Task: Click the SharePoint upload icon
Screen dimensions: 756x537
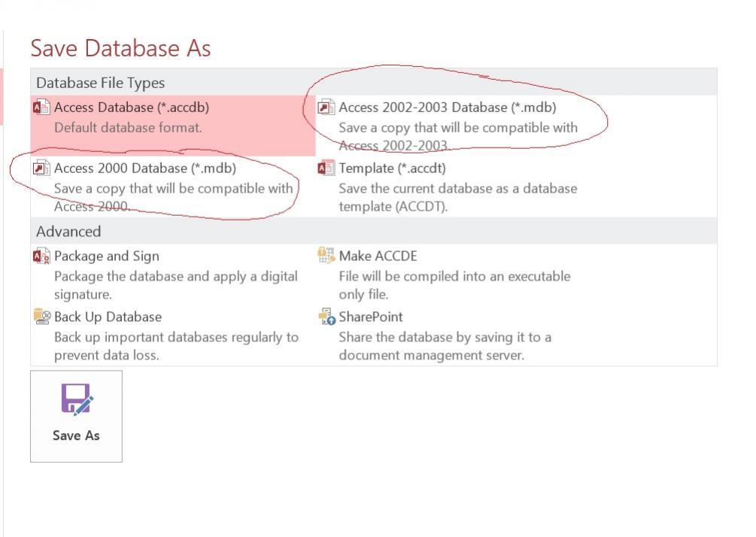Action: pos(326,316)
